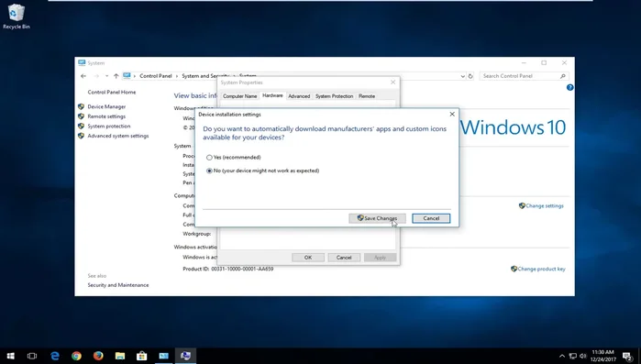Click the Save Changes button
This screenshot has width=641, height=364.
377,218
